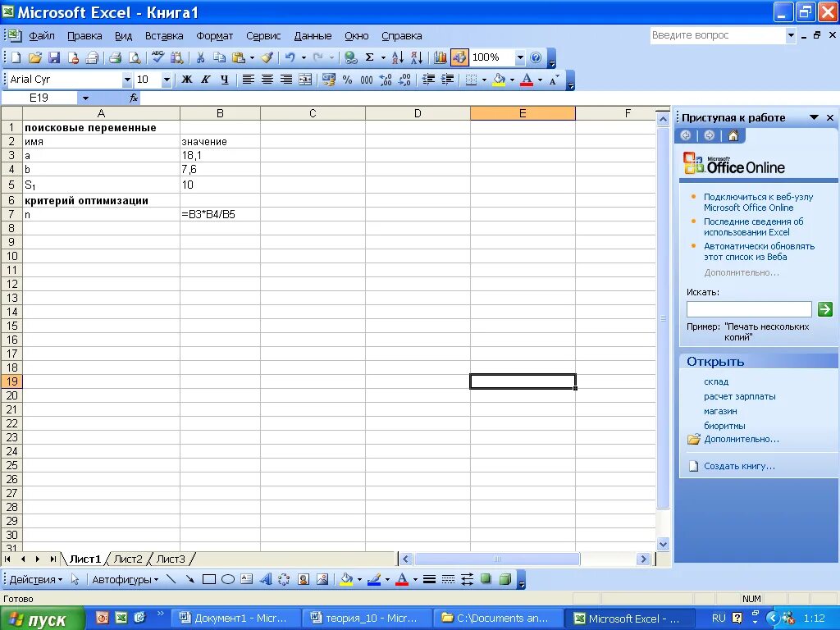Toggle align left
Image resolution: width=840 pixels, height=630 pixels.
248,80
